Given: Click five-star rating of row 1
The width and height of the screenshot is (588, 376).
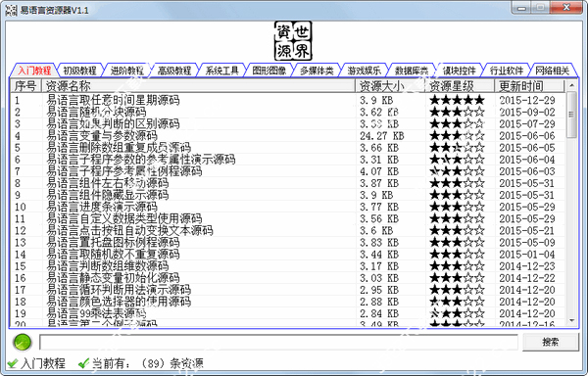Looking at the screenshot, I should (x=457, y=100).
